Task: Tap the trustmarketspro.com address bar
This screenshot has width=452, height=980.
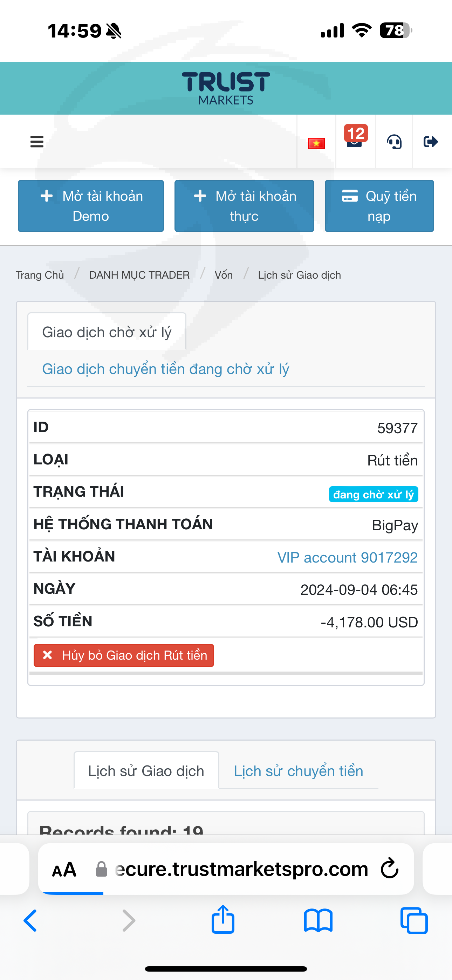Action: pyautogui.click(x=241, y=869)
